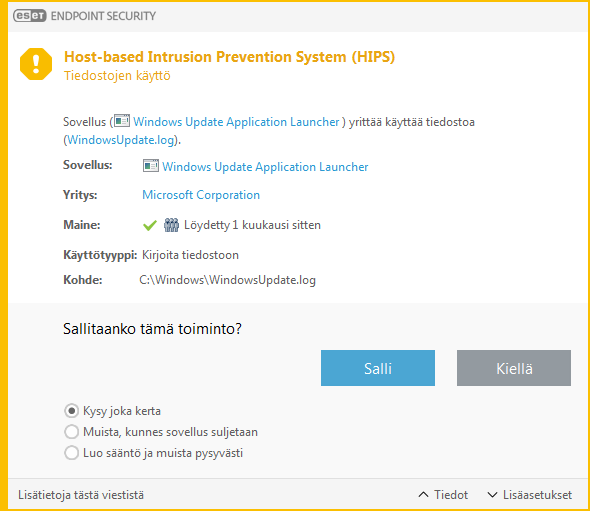
Task: Open the WindowsUpdate.log file link
Action: point(121,140)
